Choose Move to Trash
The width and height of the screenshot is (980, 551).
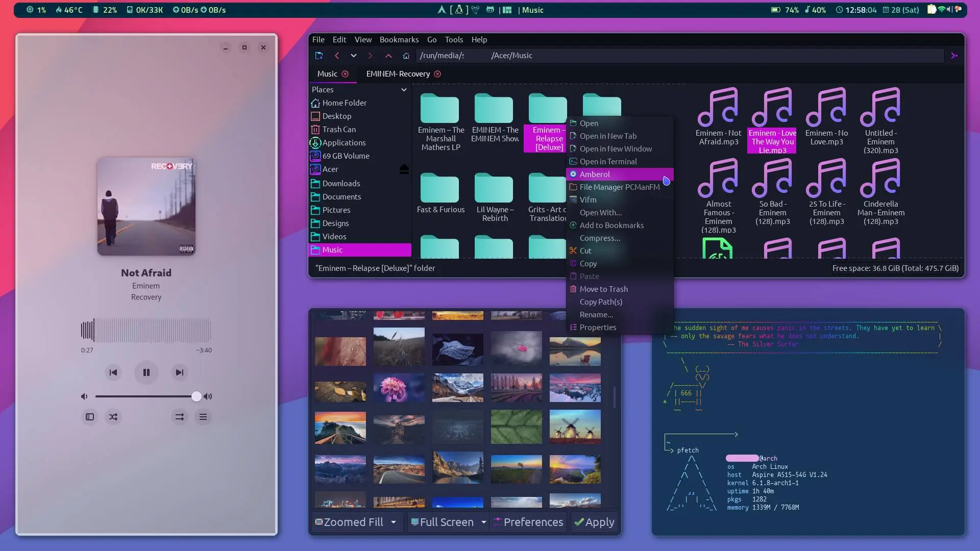[x=620, y=289]
